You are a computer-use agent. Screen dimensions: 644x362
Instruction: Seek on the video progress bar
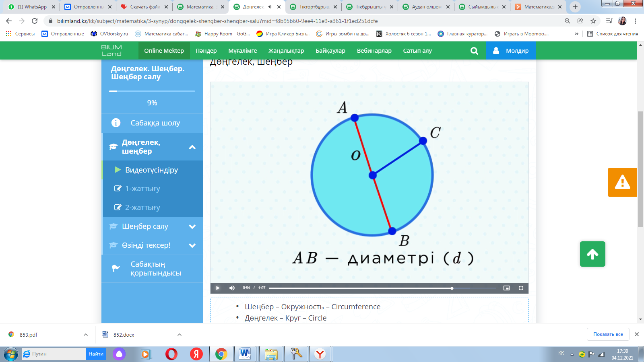pyautogui.click(x=382, y=288)
